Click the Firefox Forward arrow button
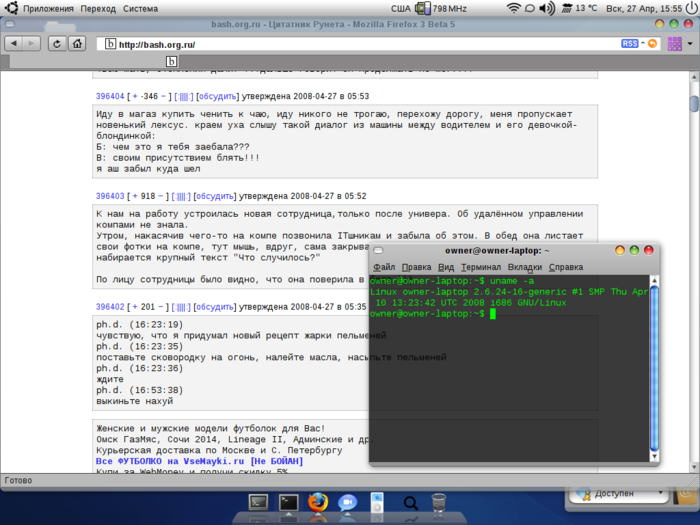This screenshot has height=525, width=700. [31, 43]
